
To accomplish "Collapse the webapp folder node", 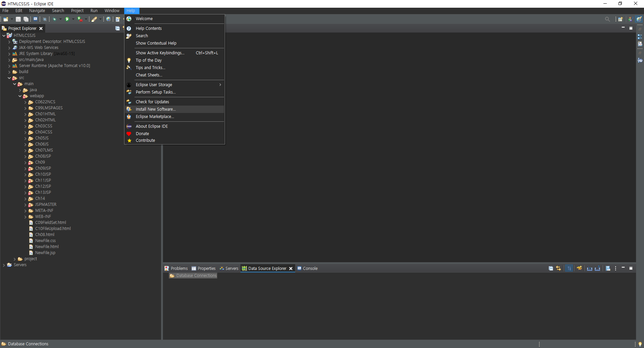I will pos(20,96).
